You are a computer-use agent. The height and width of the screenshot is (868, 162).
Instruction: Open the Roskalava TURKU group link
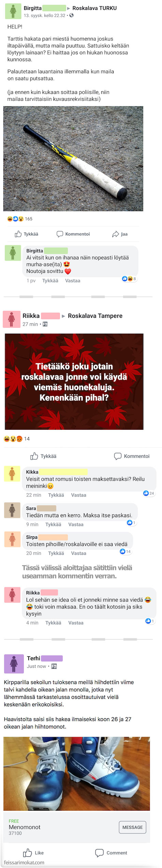pyautogui.click(x=94, y=8)
